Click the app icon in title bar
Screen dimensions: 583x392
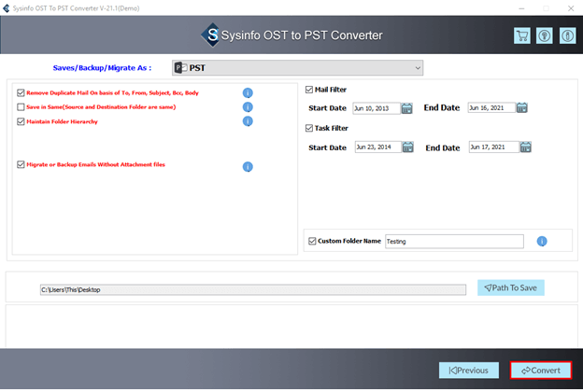(6, 8)
